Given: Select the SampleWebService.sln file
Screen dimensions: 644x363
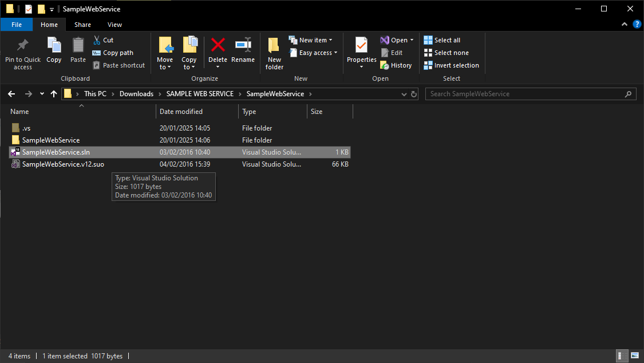Looking at the screenshot, I should pos(180,152).
